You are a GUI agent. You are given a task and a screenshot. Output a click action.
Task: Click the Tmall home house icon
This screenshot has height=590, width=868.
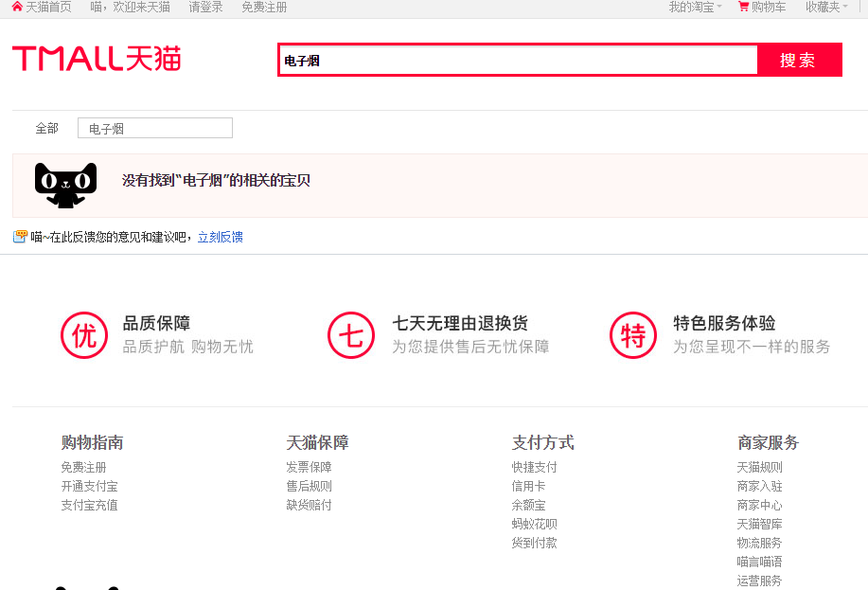[17, 7]
